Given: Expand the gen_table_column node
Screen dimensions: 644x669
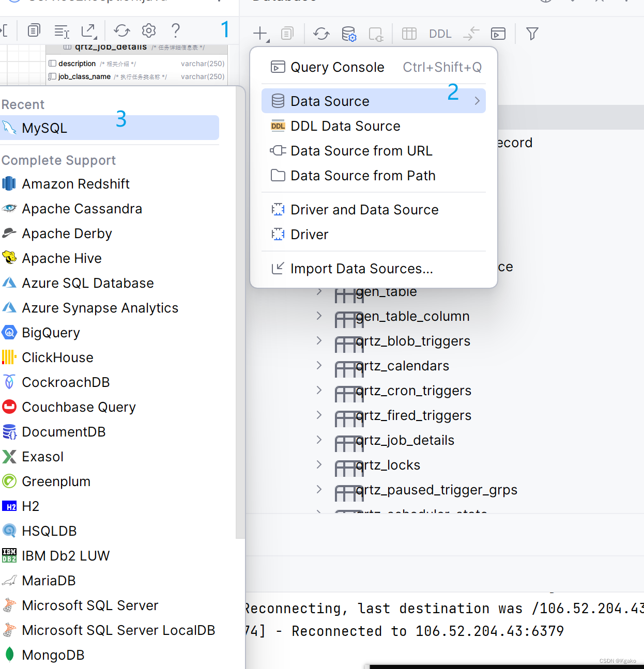Looking at the screenshot, I should [x=319, y=316].
